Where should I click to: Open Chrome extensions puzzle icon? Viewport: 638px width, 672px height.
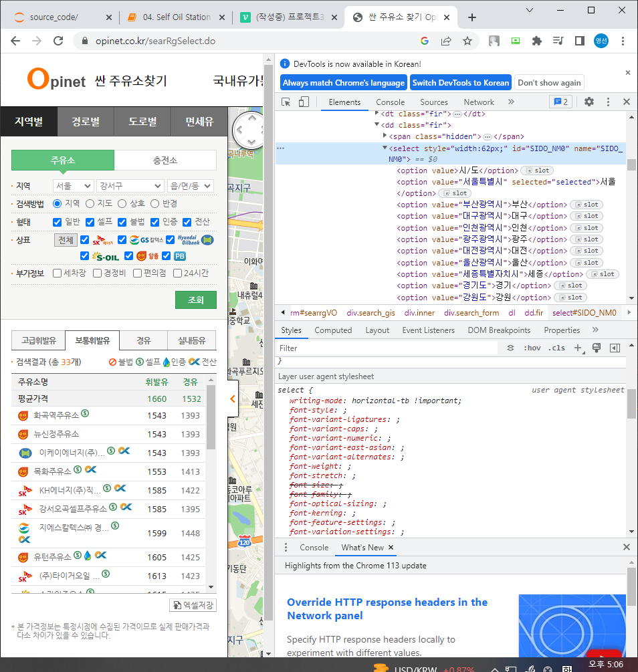536,41
